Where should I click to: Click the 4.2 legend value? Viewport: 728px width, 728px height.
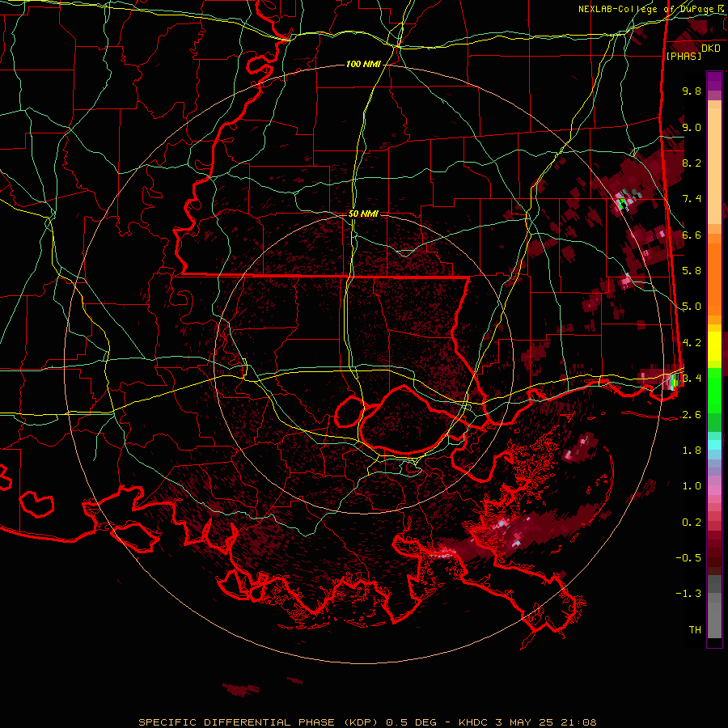pos(692,343)
